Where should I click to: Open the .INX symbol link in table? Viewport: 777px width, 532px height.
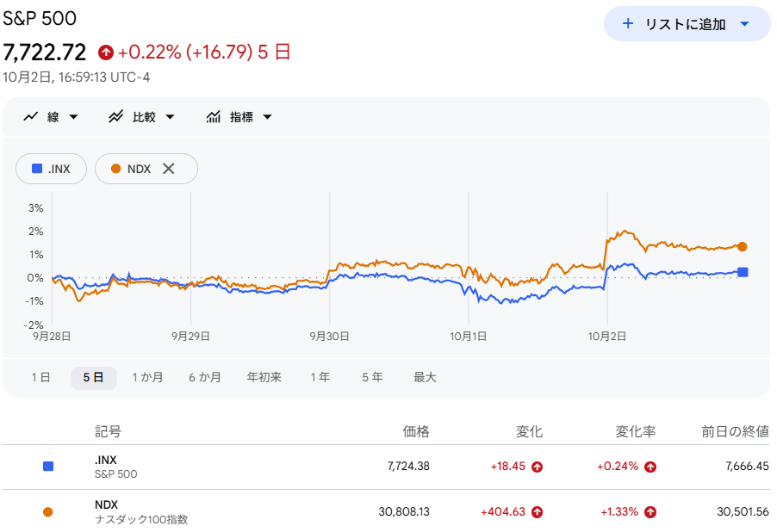106,460
